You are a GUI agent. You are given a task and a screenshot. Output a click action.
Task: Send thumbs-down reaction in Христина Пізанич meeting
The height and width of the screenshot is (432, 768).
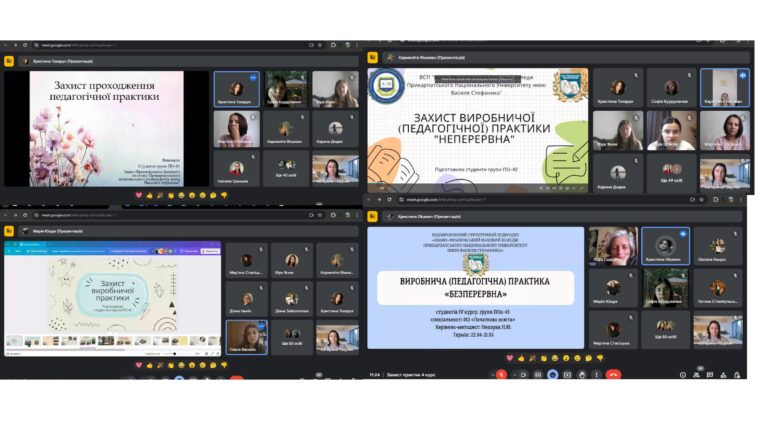tap(600, 358)
